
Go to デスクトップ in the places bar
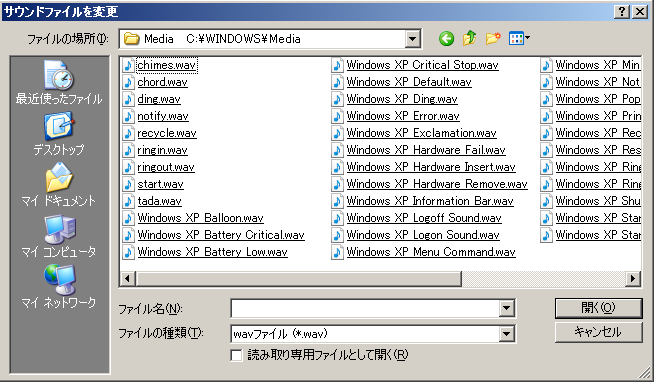coord(59,133)
